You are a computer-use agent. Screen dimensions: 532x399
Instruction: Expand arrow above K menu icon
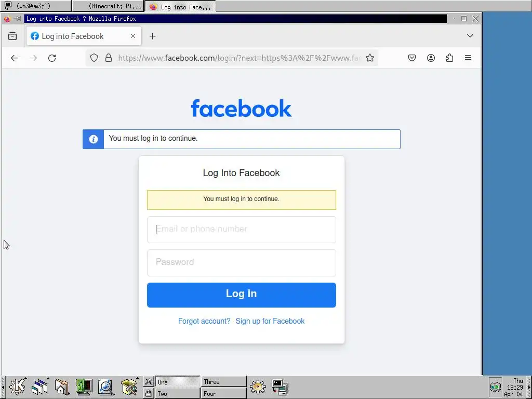click(26, 378)
